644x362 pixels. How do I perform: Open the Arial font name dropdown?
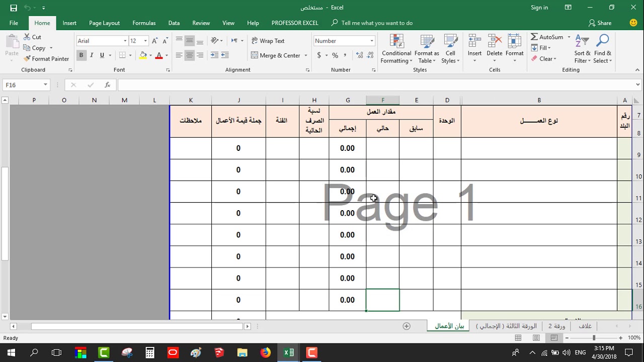coord(125,41)
